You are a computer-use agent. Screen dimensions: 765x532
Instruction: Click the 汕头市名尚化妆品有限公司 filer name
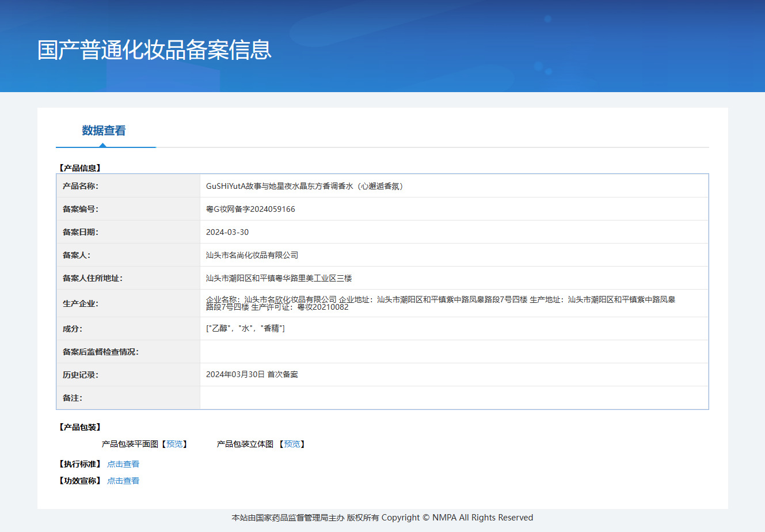click(252, 255)
